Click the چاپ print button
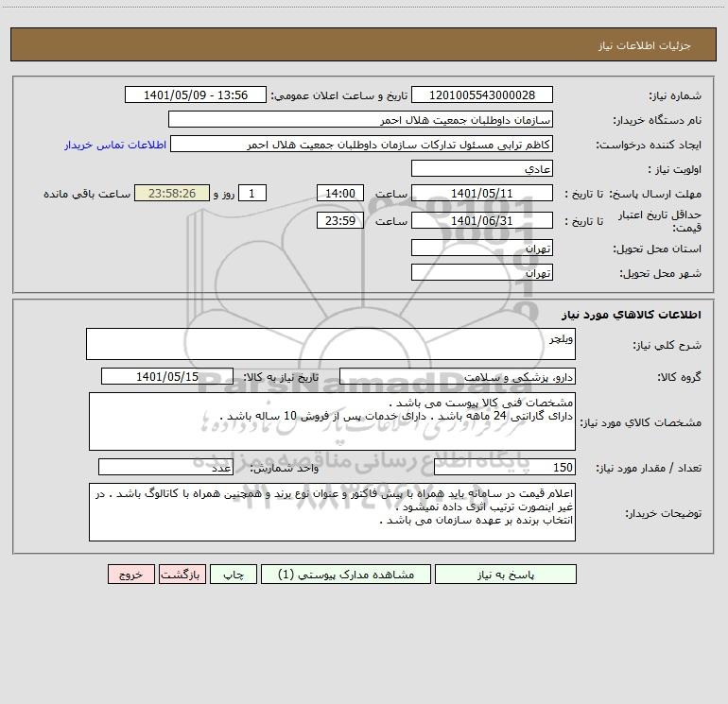This screenshot has width=728, height=704. (234, 574)
